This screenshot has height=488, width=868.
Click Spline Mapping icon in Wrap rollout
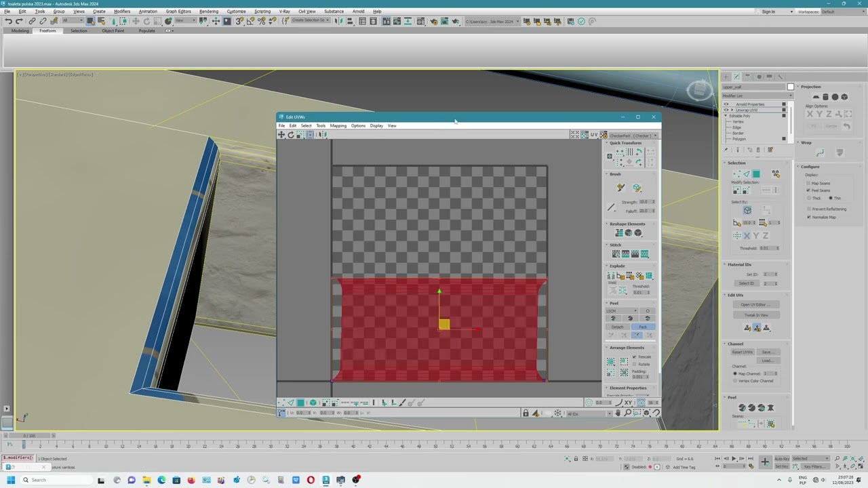coord(820,153)
